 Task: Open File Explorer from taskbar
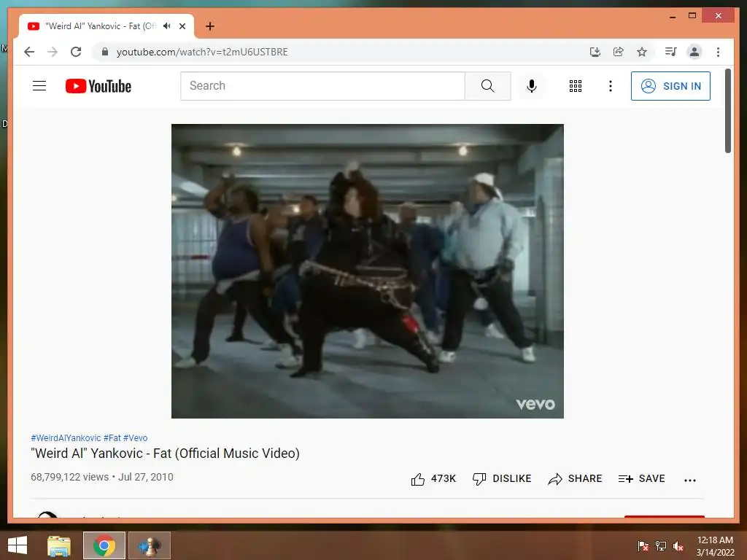58,545
